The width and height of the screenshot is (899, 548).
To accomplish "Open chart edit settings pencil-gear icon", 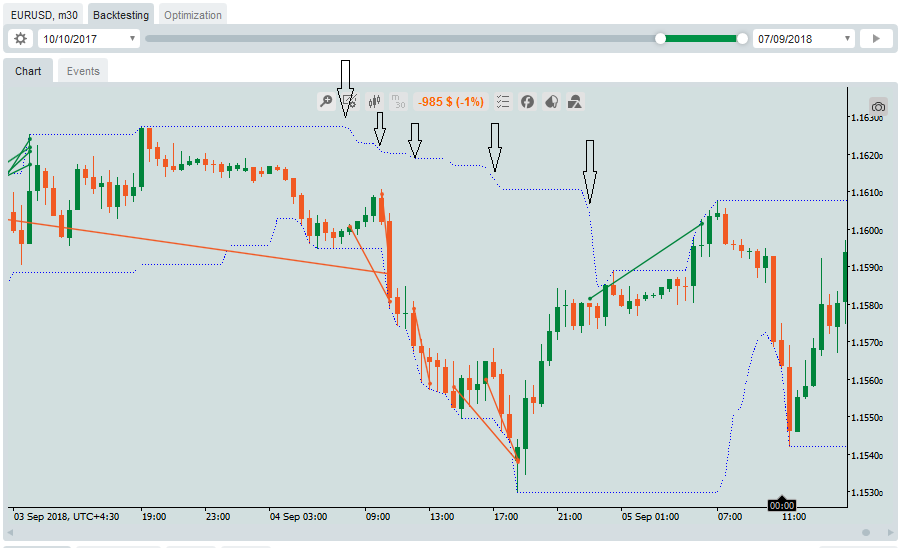I will [350, 102].
